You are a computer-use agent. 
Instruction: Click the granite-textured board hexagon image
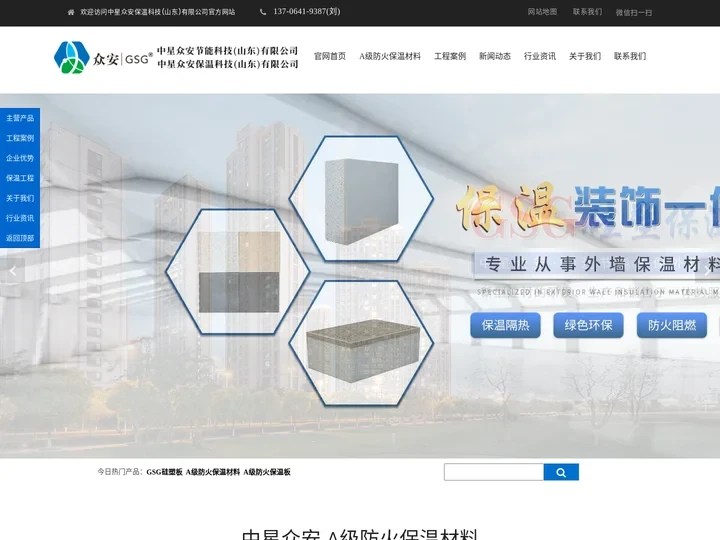click(361, 343)
